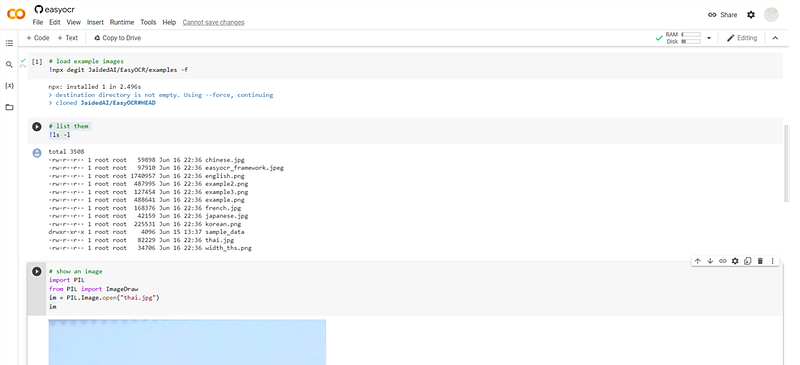Screen dimensions: 800x365
Task: Click 'npx: installed 1 in 2.496s' line
Action: pyautogui.click(x=95, y=87)
